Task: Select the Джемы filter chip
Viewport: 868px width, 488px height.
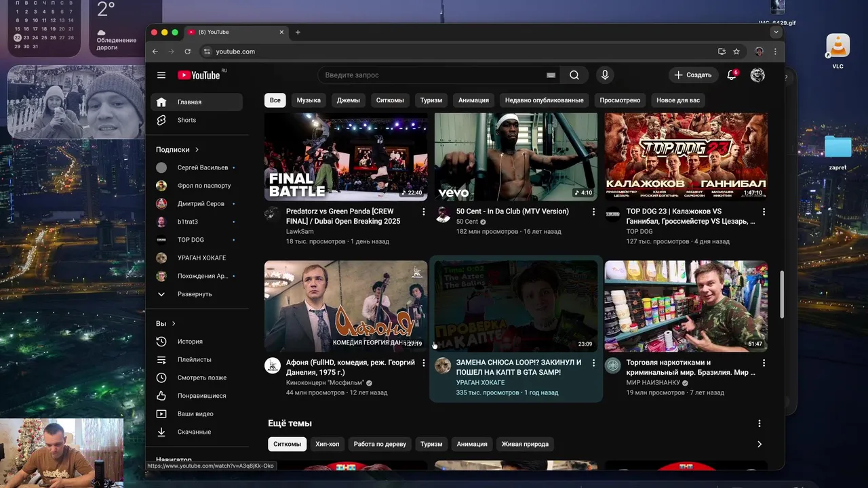Action: point(349,100)
